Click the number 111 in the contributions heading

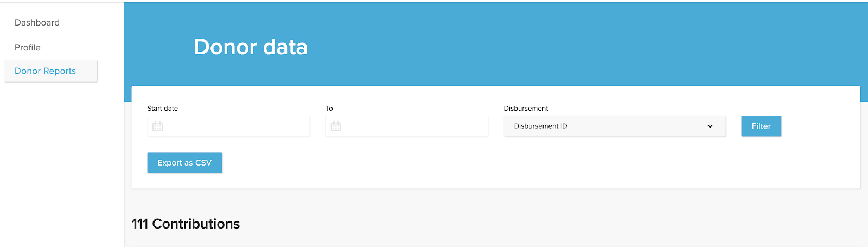pyautogui.click(x=140, y=224)
